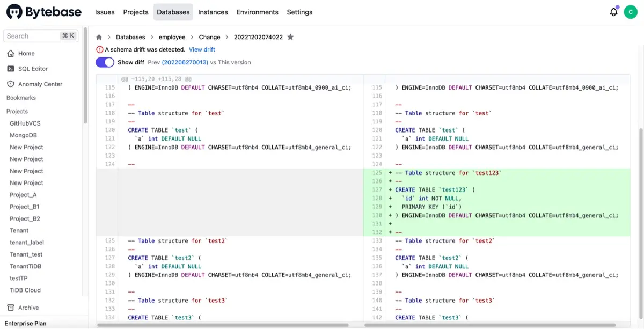Open Archive from the sidebar
Viewport: 644px width, 329px height.
click(x=25, y=308)
